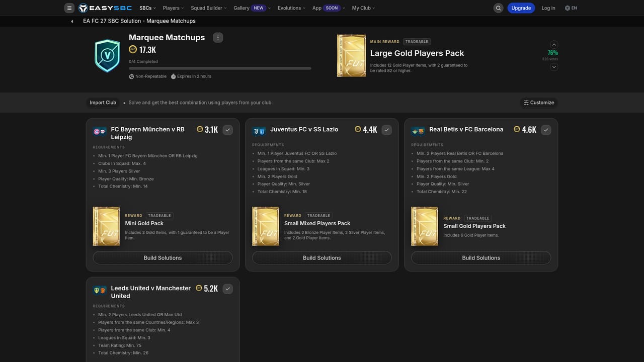Expand the My Club dropdown

coord(363,8)
